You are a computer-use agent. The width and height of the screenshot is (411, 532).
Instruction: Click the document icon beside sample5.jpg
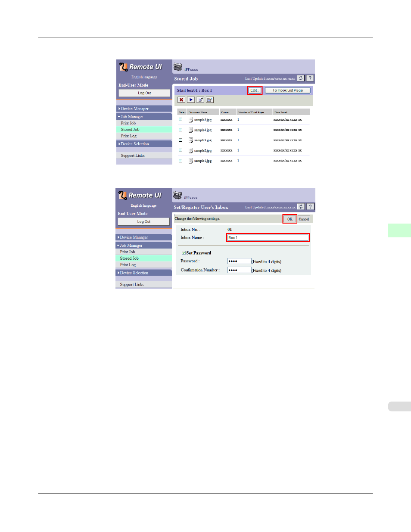click(191, 120)
